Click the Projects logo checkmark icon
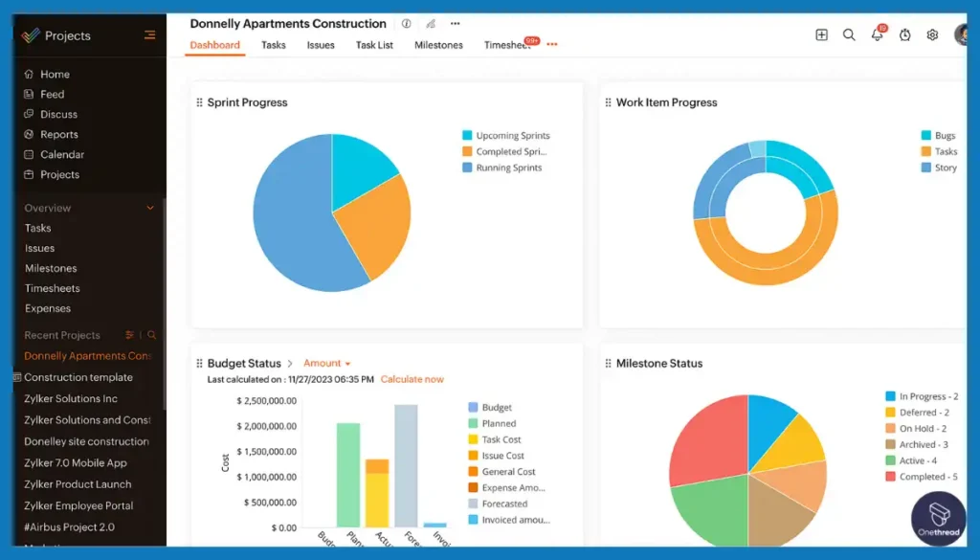Image resolution: width=980 pixels, height=560 pixels. (x=30, y=35)
